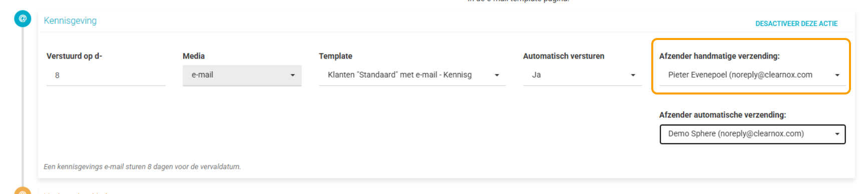Click the arrow next to Pieter Evenepoel sender
The height and width of the screenshot is (194, 868).
(837, 75)
